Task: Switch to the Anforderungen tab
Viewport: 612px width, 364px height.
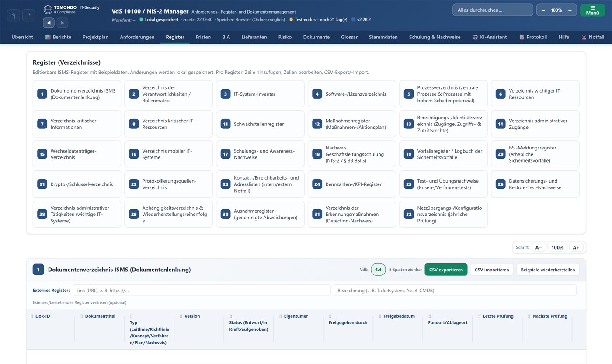Action: [137, 37]
